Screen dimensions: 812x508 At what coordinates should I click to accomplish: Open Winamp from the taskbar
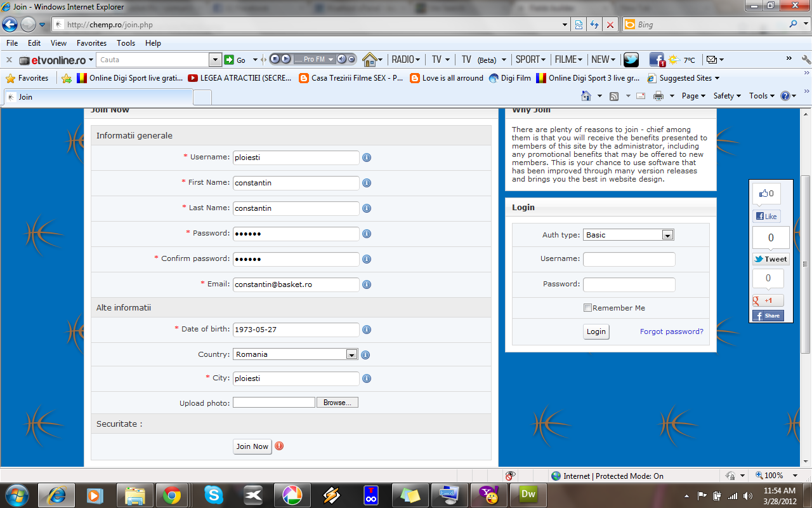coord(332,495)
